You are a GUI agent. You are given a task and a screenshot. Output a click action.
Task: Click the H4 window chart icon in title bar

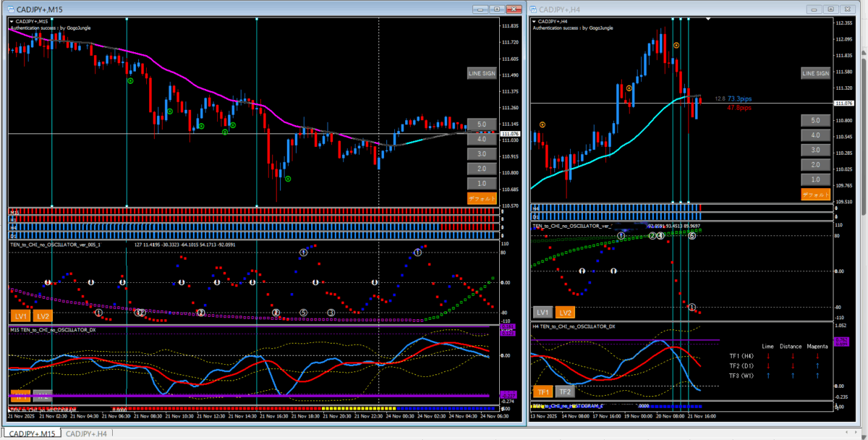[535, 9]
